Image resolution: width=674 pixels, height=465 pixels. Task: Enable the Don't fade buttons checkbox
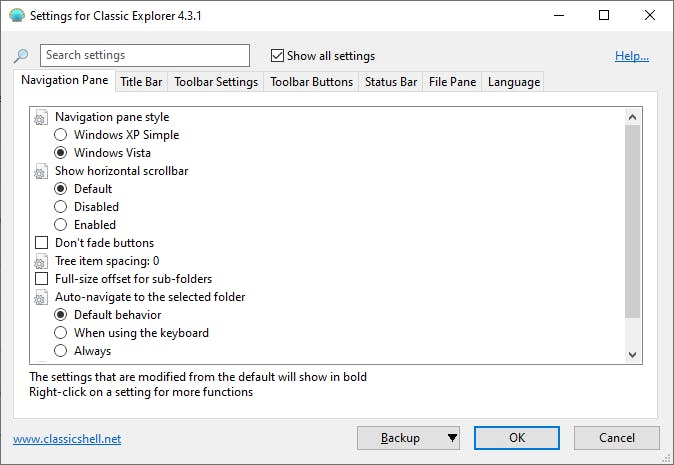pos(42,243)
